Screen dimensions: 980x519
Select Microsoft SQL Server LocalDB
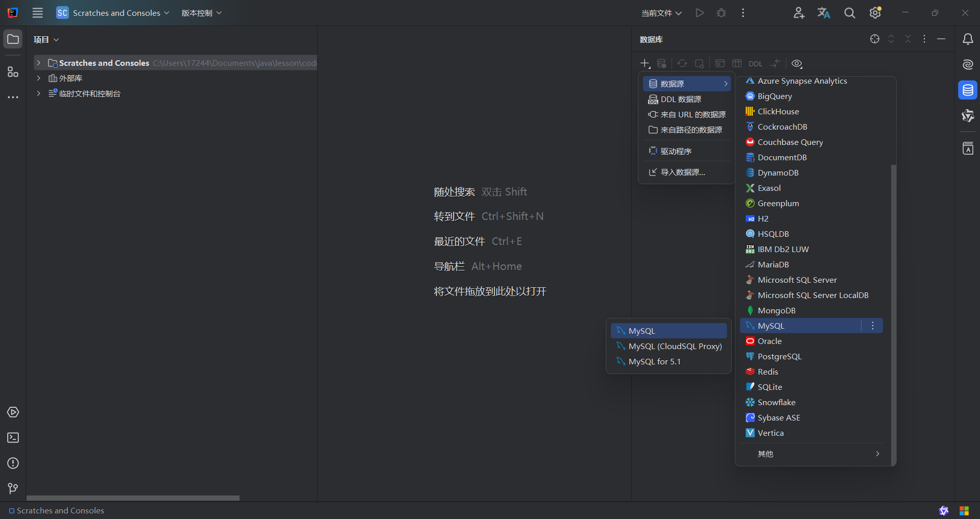(811, 295)
